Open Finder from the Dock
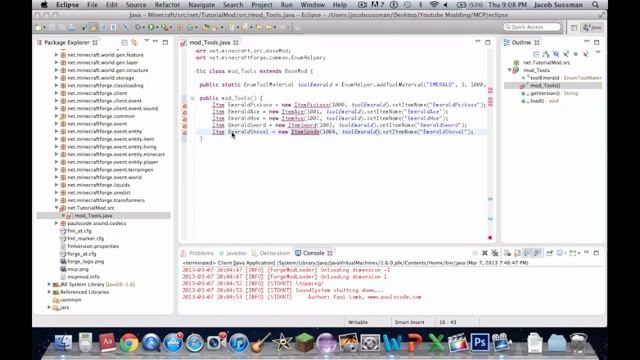The image size is (640, 360). 64,343
